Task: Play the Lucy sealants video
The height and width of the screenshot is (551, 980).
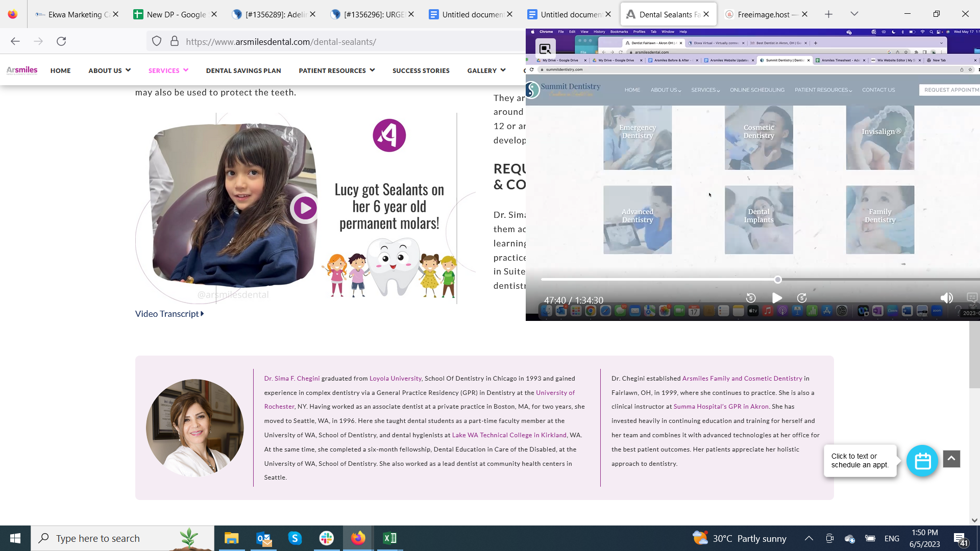Action: click(305, 208)
